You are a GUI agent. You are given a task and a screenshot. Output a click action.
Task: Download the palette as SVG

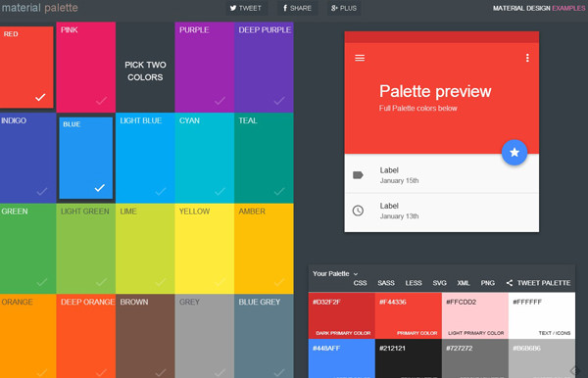pyautogui.click(x=439, y=283)
